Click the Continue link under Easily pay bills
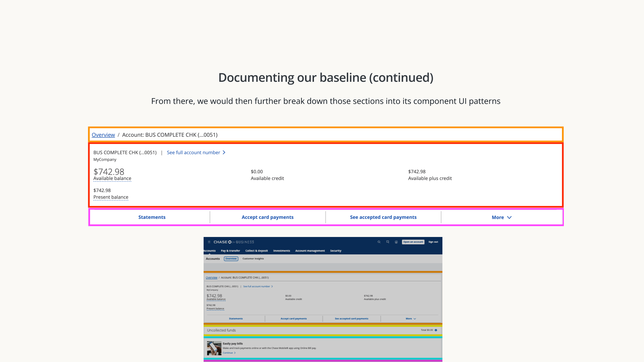This screenshot has height=362, width=644. coord(228,353)
